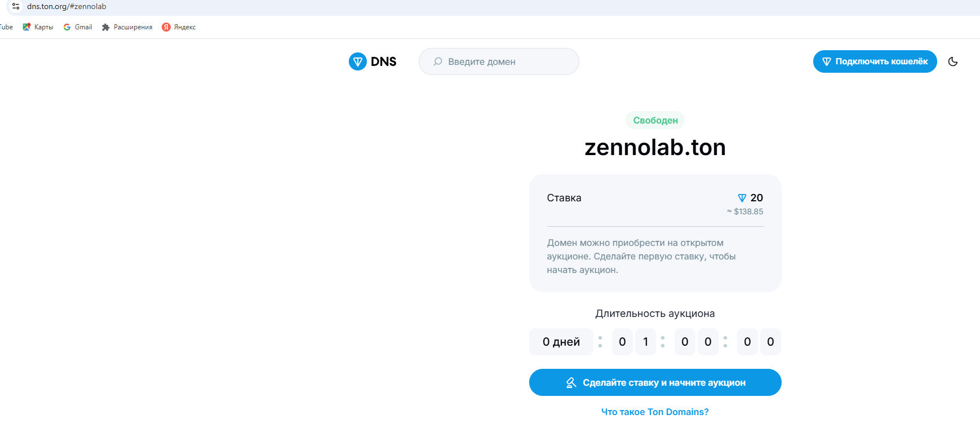Click the zennolab.ton domain title
The width and height of the screenshot is (980, 432).
[x=655, y=148]
